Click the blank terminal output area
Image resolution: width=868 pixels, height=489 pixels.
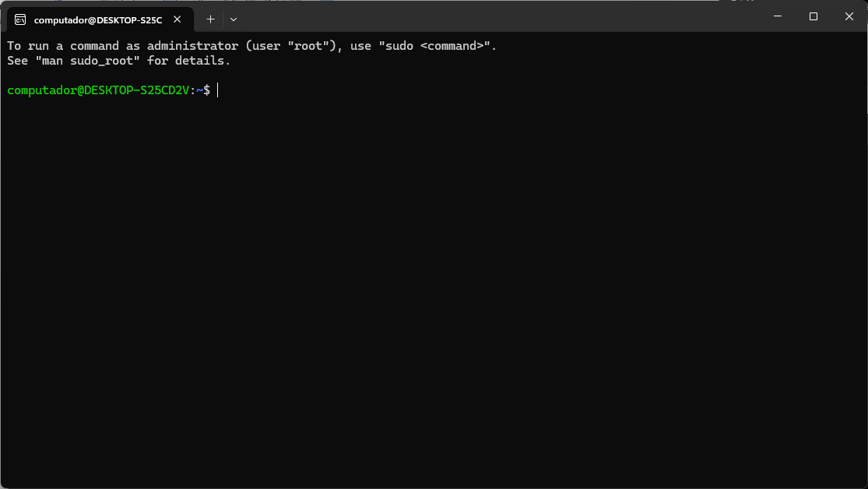point(434,288)
